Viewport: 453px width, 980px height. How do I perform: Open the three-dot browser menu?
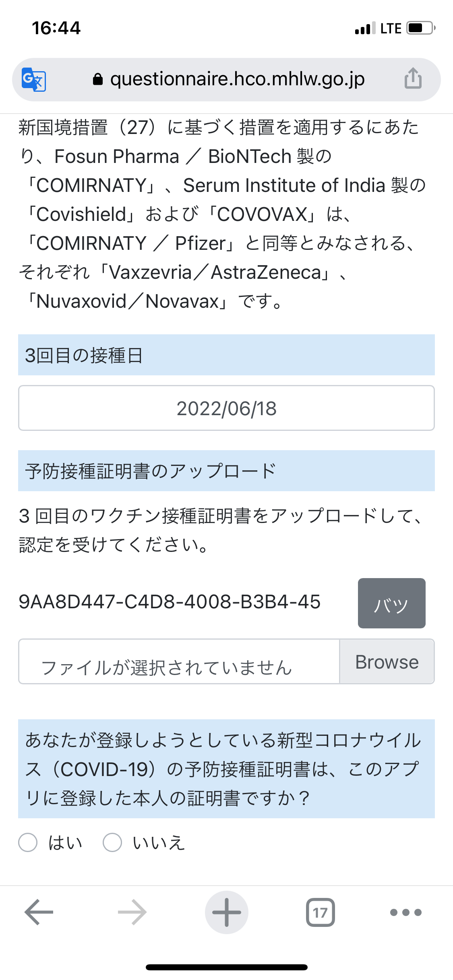click(x=406, y=912)
